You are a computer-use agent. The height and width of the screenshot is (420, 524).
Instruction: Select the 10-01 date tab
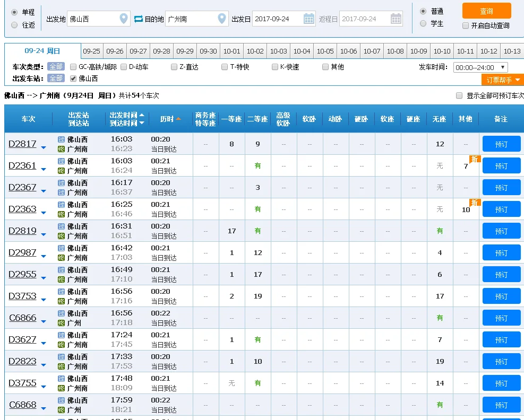[x=231, y=52]
